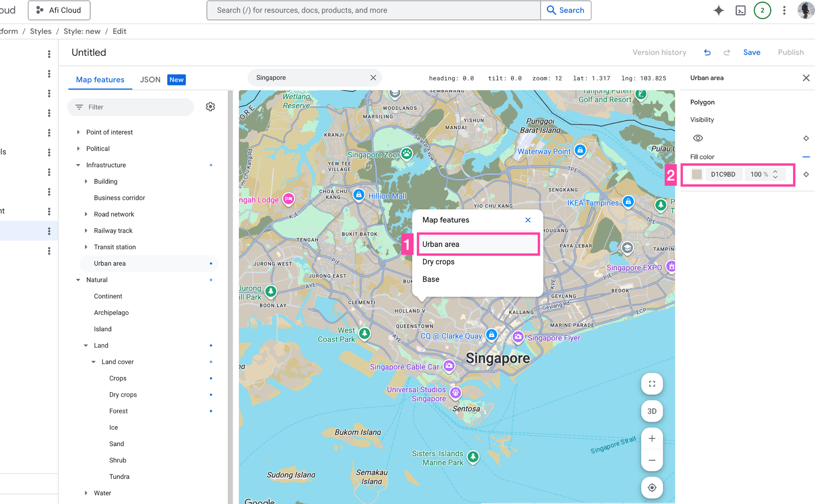Toggle fullscreen map view

[x=652, y=384]
